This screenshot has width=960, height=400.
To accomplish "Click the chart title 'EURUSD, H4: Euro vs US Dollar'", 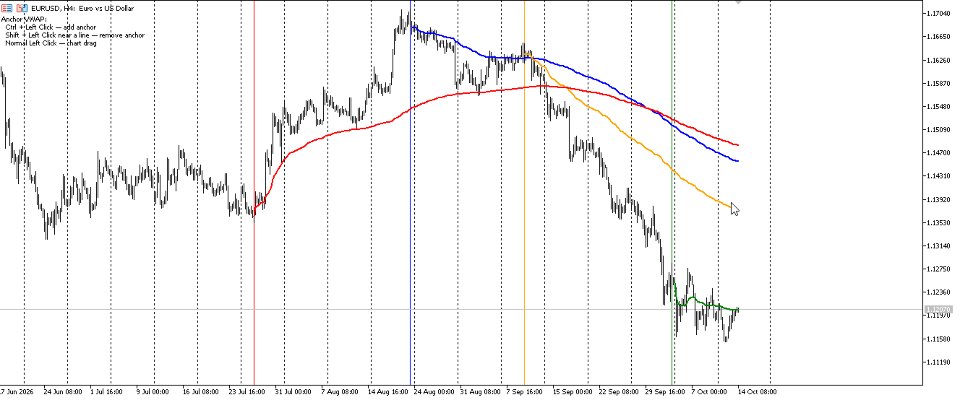I will 82,9.
